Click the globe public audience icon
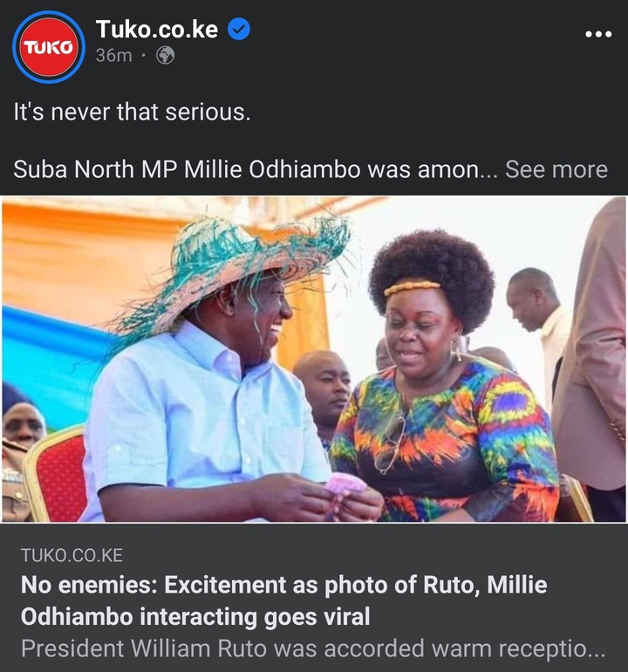The height and width of the screenshot is (672, 628). (165, 55)
